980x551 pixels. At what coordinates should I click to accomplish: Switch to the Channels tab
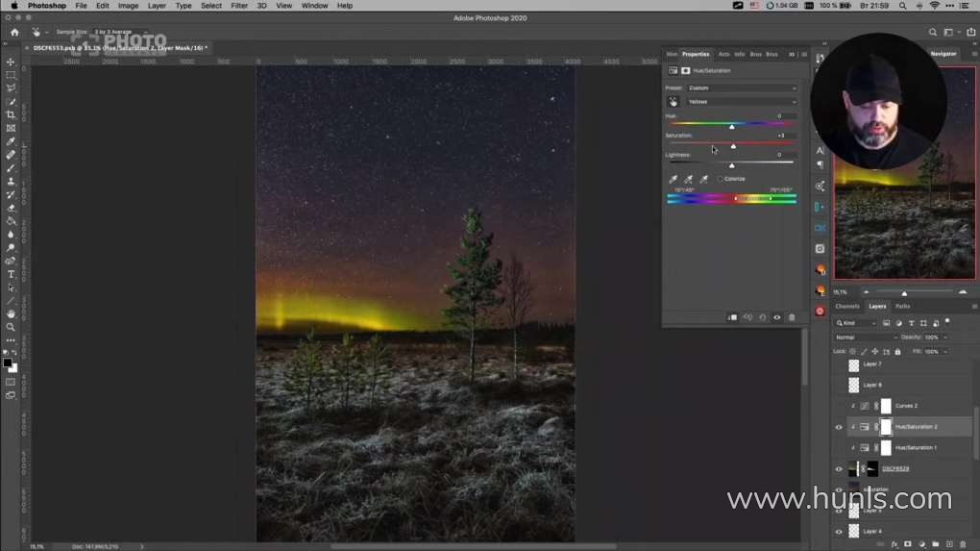846,307
